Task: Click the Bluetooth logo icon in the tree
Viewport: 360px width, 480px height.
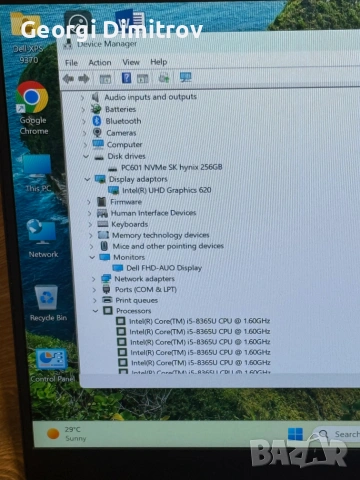Action: 97,121
